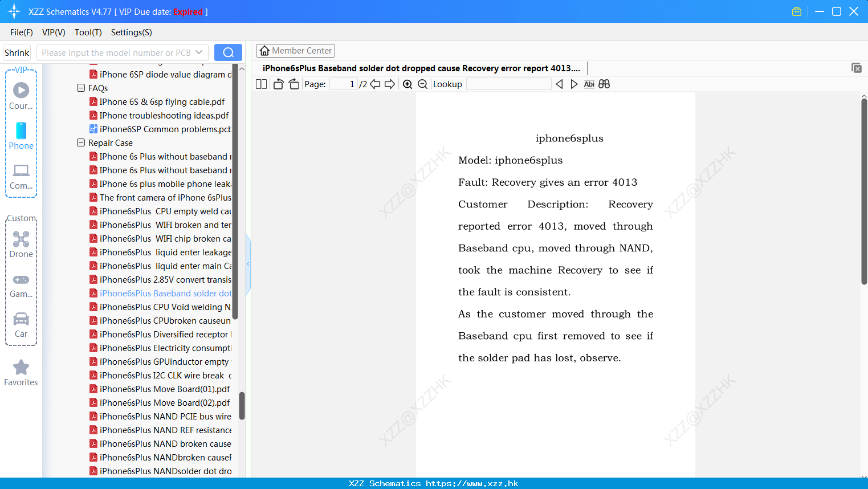Open iPhone6sPlus NAND PCIE bus wire
This screenshot has height=489, width=868.
point(161,417)
